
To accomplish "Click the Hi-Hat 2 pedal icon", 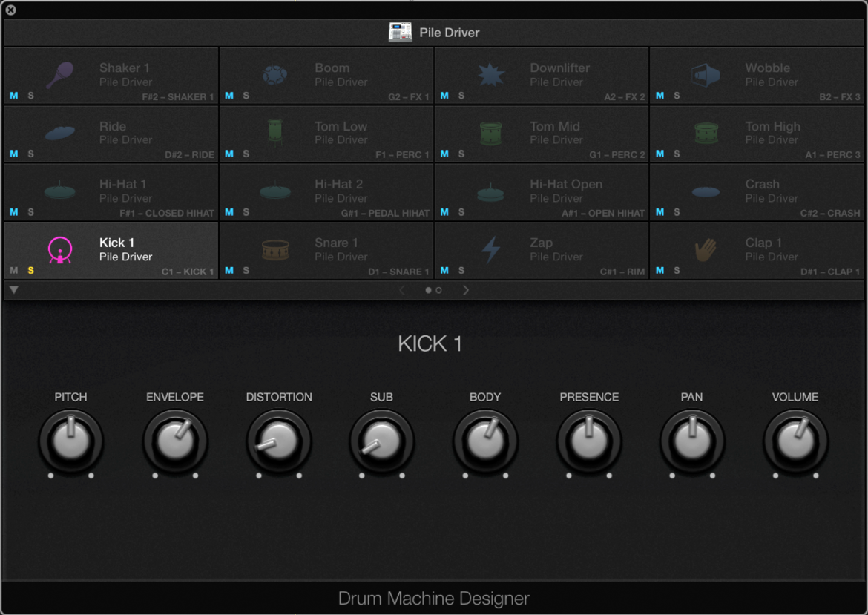I will point(275,191).
